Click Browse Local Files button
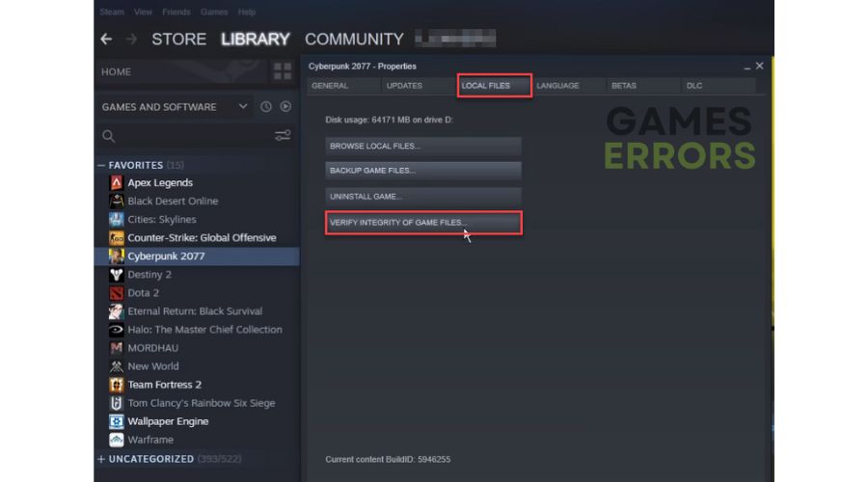The height and width of the screenshot is (482, 868). pyautogui.click(x=423, y=147)
